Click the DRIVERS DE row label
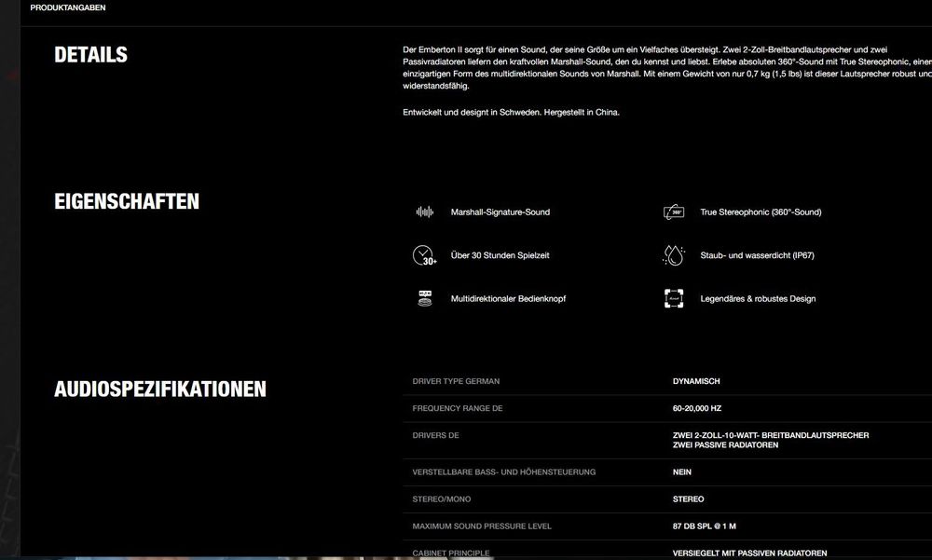The height and width of the screenshot is (560, 932). point(435,436)
